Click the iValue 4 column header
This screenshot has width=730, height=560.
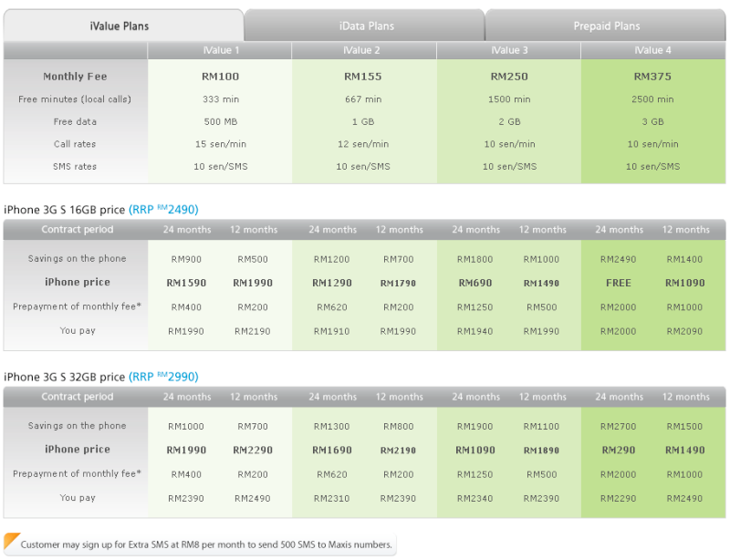coord(652,50)
